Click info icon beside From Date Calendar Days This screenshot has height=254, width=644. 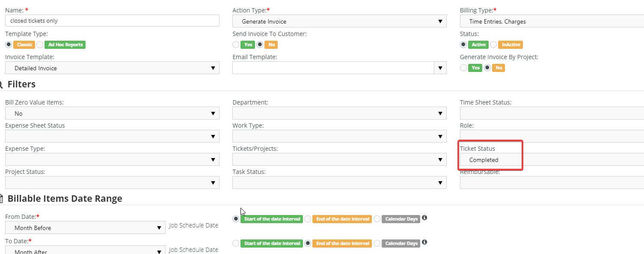424,218
